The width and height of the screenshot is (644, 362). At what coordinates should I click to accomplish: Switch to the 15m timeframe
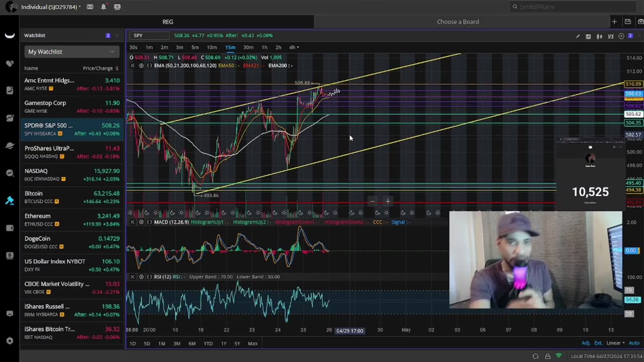point(230,47)
